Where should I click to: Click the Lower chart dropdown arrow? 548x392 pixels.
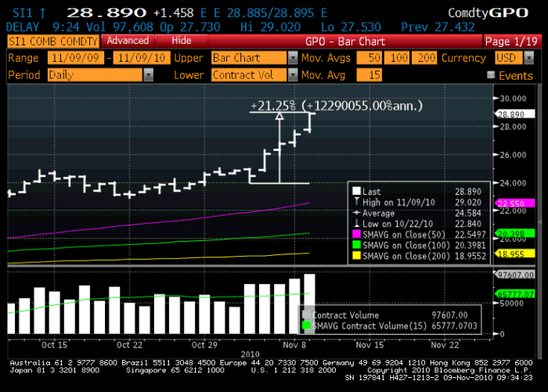coord(293,75)
